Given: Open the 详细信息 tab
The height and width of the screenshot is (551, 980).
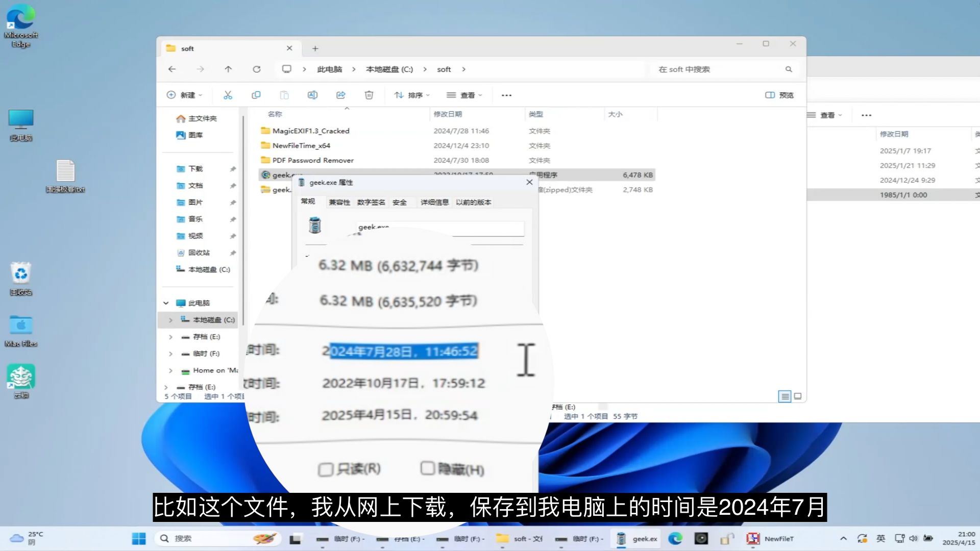Looking at the screenshot, I should (434, 203).
